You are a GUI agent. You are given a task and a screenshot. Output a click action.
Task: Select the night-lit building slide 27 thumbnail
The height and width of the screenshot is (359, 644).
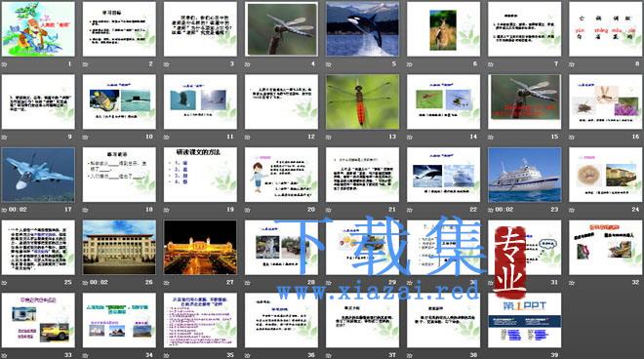200,247
